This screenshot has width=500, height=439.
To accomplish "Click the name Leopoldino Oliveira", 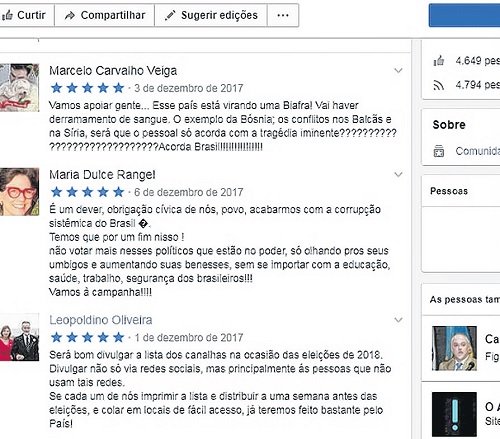I will click(x=101, y=320).
